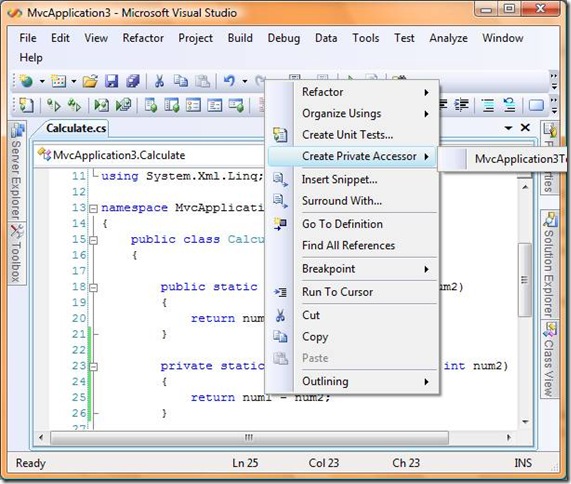Click Debug All Tests in Solution icon

[123, 106]
